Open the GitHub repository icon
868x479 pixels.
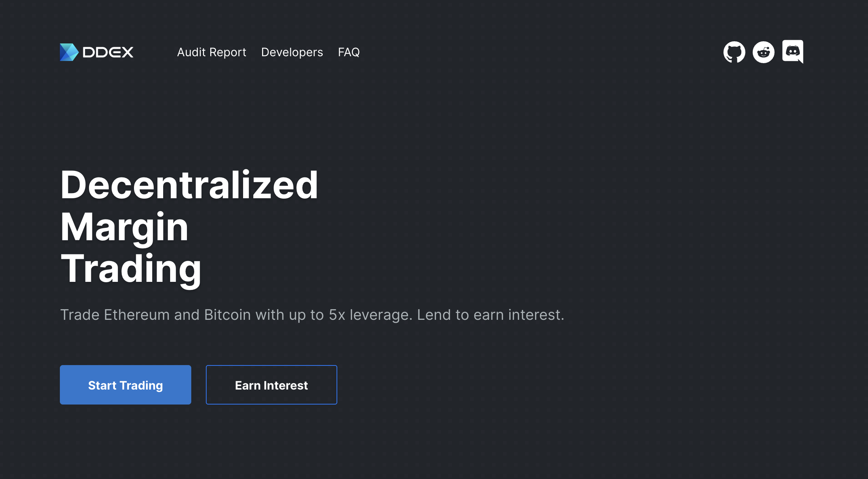click(x=734, y=52)
